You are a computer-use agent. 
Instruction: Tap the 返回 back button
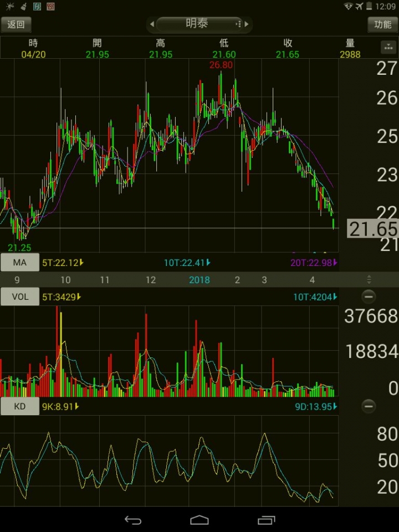pyautogui.click(x=16, y=24)
